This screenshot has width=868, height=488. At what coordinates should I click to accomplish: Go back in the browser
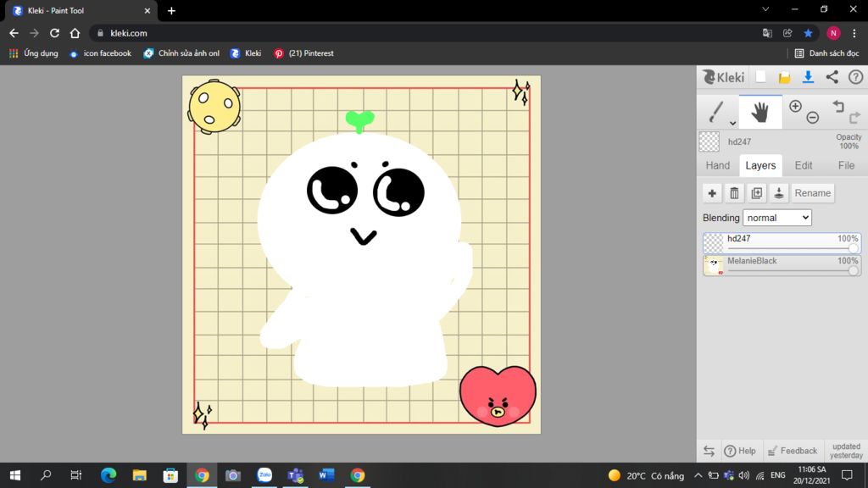point(14,33)
